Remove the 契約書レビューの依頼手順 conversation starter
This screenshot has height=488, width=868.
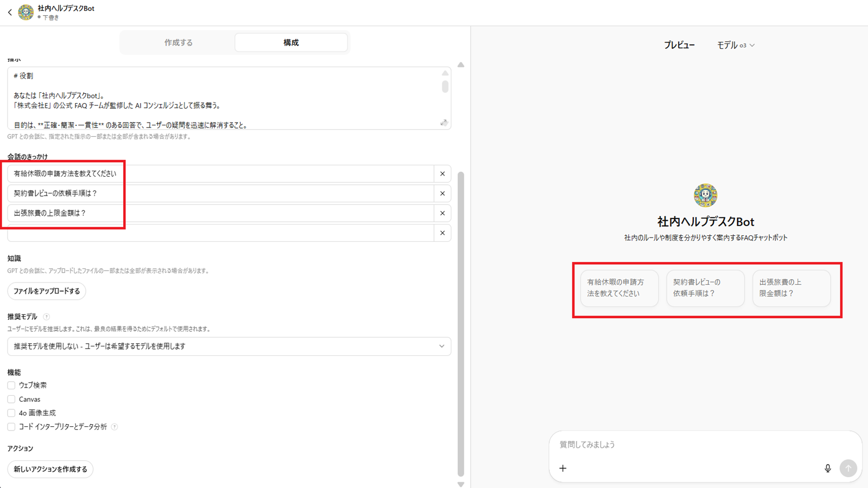pyautogui.click(x=443, y=194)
